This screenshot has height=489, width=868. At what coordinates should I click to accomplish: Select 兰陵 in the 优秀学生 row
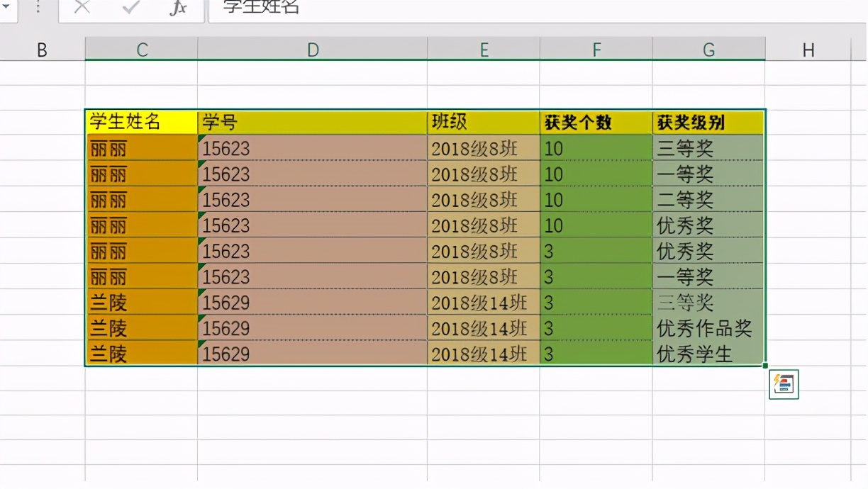pyautogui.click(x=142, y=353)
